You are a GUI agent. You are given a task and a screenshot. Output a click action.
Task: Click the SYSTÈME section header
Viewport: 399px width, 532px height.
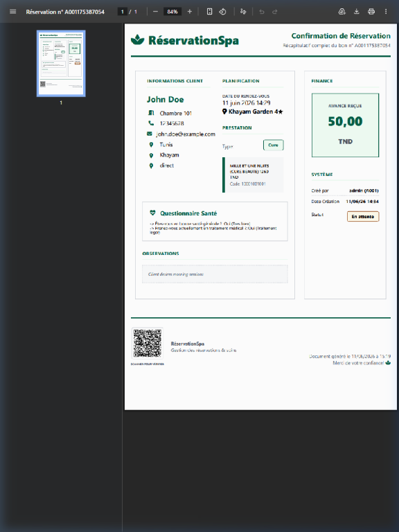point(321,175)
